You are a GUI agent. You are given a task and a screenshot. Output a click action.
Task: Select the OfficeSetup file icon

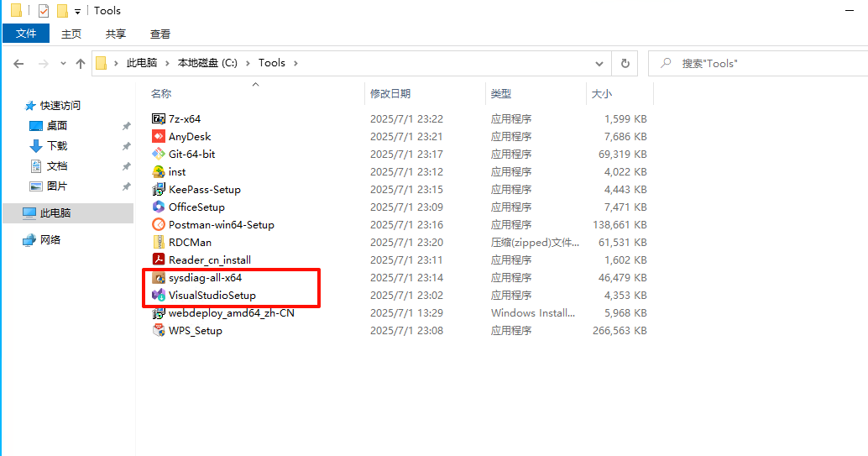159,207
